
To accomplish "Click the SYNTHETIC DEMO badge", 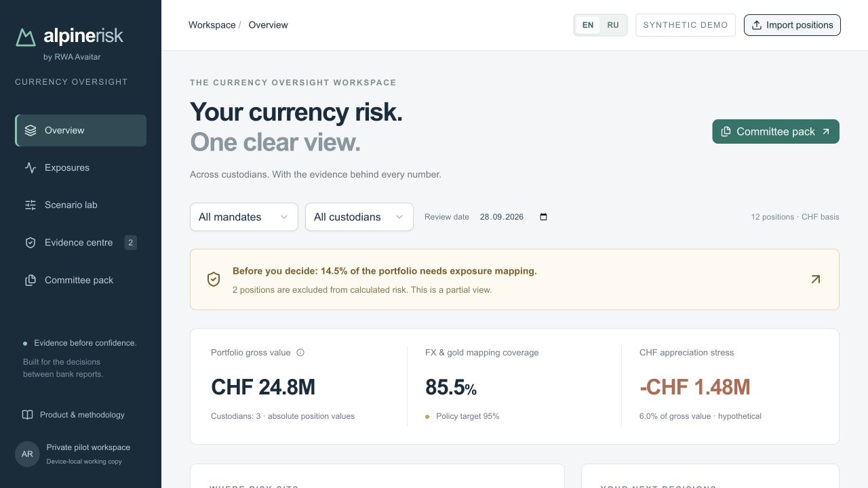I will click(686, 25).
